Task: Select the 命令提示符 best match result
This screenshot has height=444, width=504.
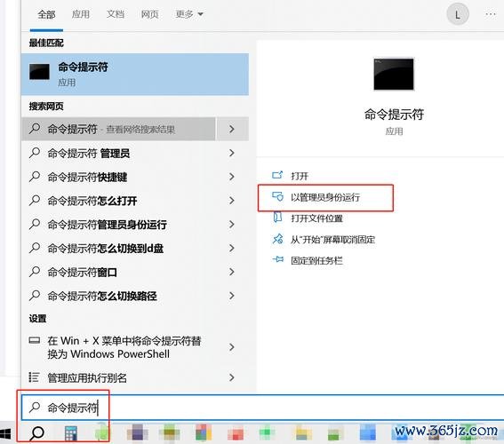Action: (135, 75)
